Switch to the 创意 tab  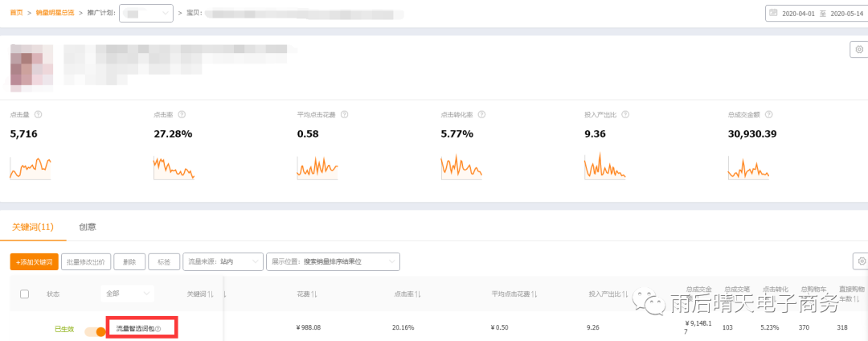(x=88, y=227)
